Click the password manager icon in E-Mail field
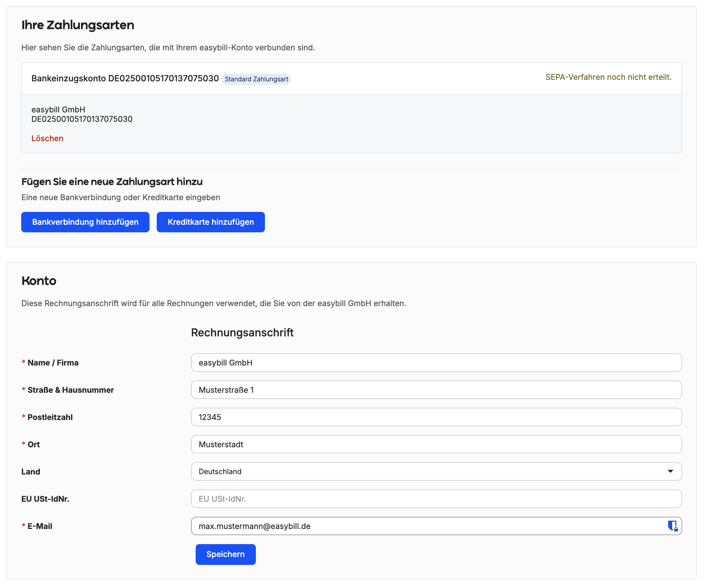 672,526
